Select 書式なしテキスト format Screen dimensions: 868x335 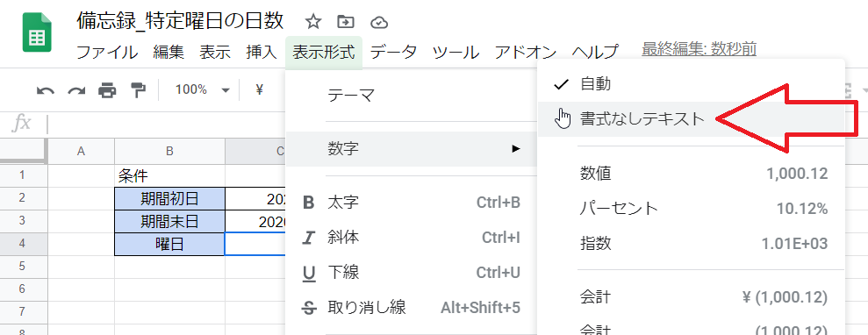click(x=692, y=119)
